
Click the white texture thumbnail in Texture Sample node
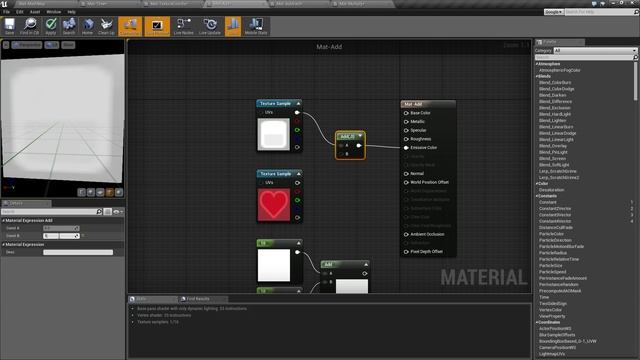coord(273,134)
